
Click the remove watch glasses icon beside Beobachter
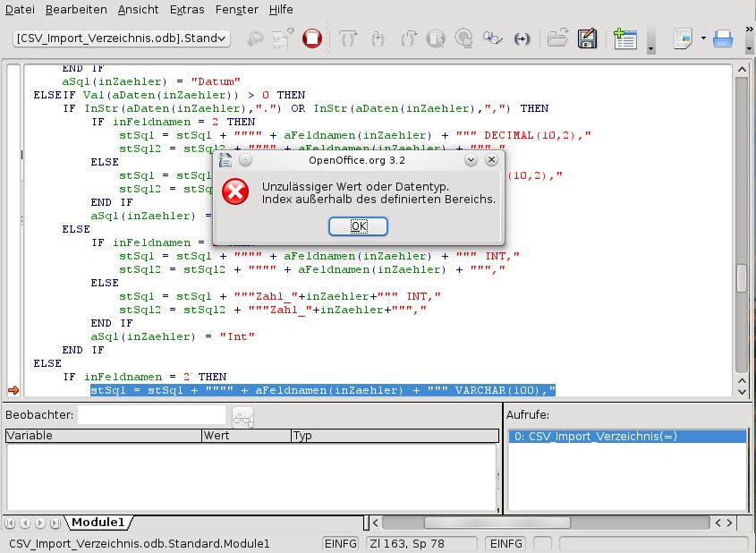pyautogui.click(x=242, y=416)
